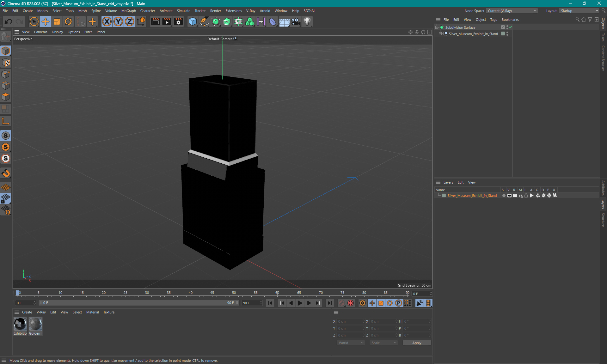Open Material manager Create menu
The image size is (607, 364).
tap(27, 312)
